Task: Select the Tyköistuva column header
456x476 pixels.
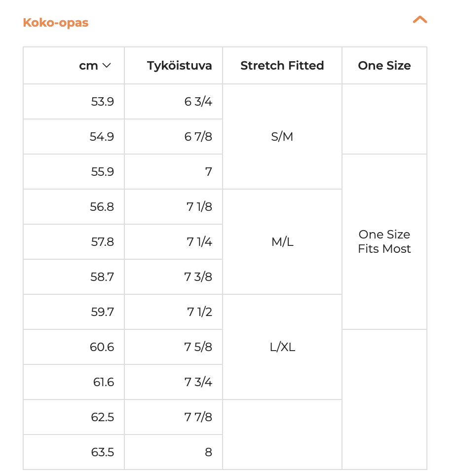Action: click(x=174, y=66)
